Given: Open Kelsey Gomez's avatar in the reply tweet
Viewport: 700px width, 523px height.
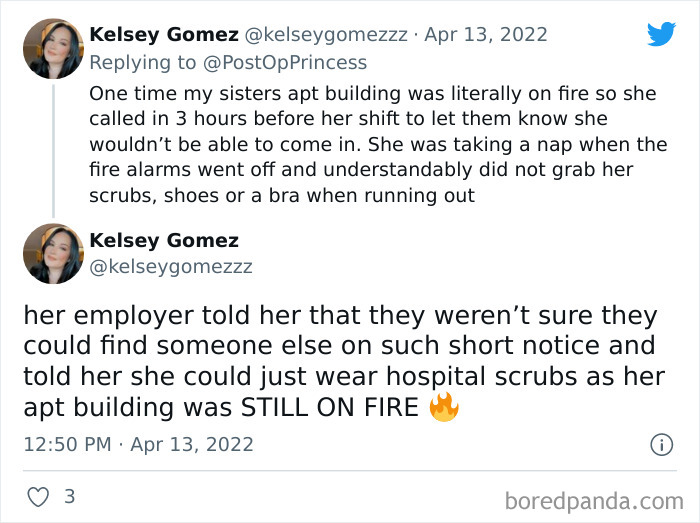Looking at the screenshot, I should tap(53, 48).
